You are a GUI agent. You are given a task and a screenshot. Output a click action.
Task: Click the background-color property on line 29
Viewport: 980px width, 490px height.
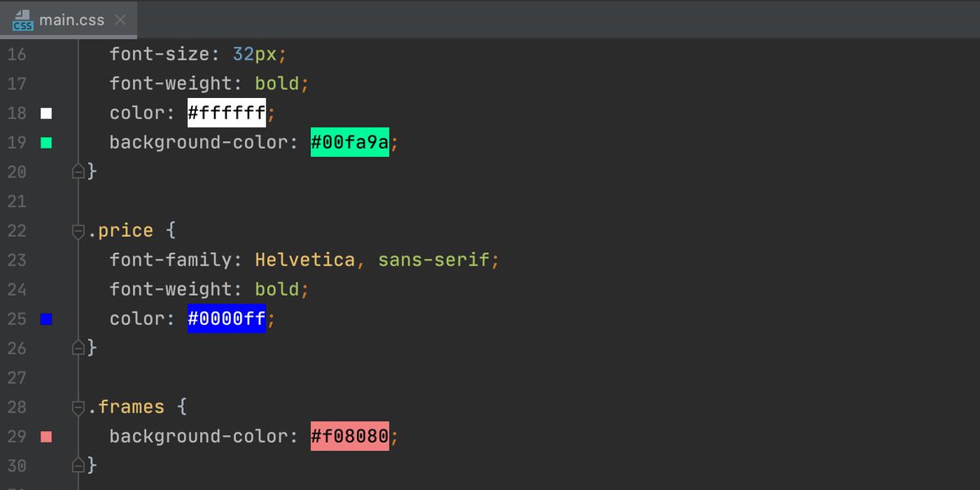click(x=199, y=436)
